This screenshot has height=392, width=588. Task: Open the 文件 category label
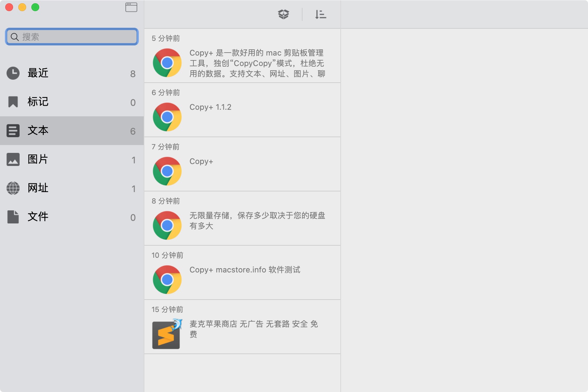[38, 217]
